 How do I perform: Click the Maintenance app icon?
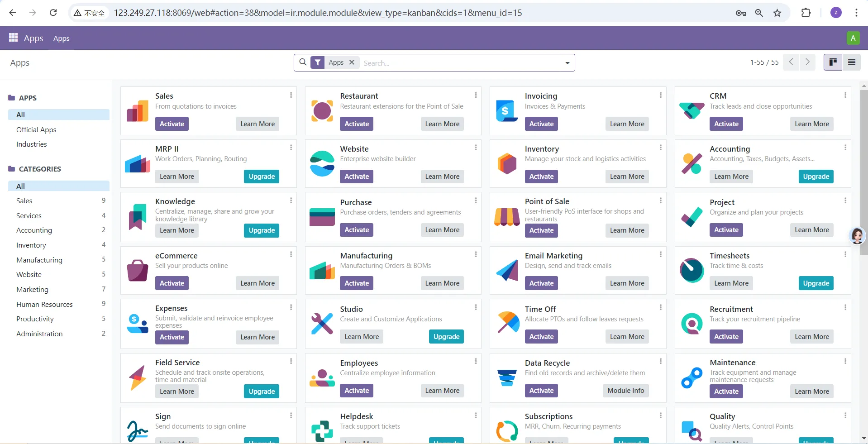pos(692,378)
